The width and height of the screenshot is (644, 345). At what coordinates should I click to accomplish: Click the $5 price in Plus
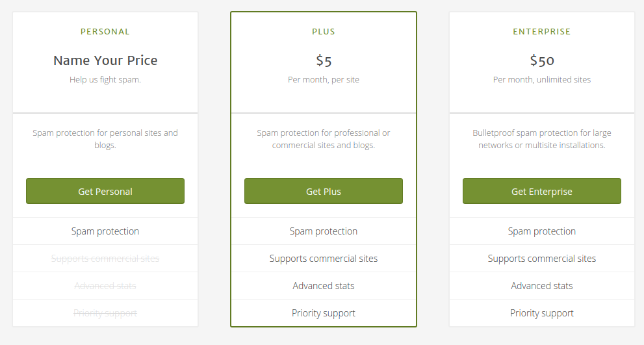pos(324,60)
